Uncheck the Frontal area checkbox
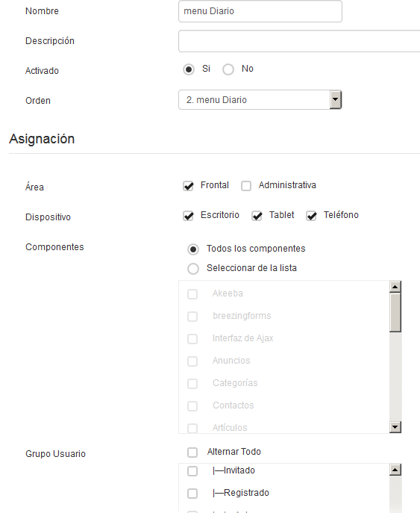The width and height of the screenshot is (420, 513). [188, 186]
